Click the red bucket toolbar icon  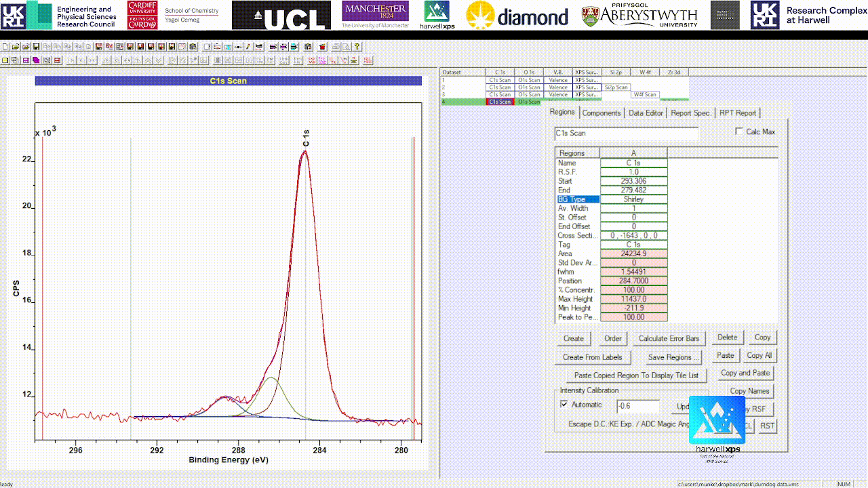[323, 47]
